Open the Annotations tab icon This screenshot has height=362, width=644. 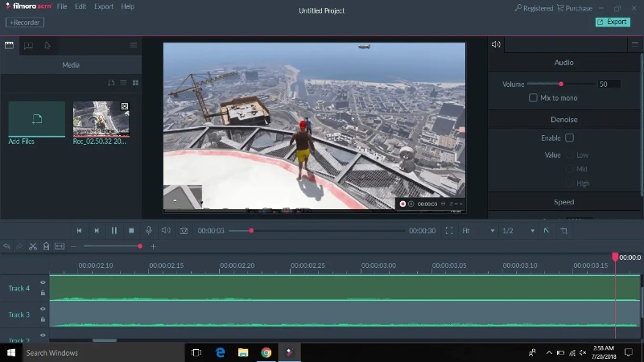28,46
